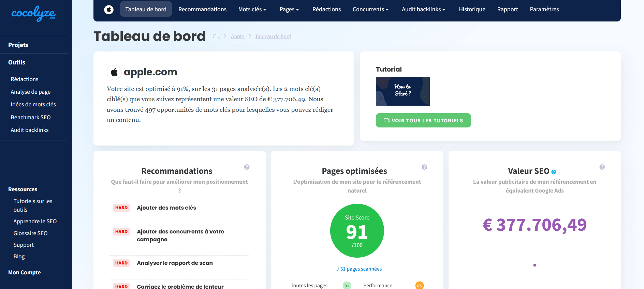
Task: Open Tutoriels sur les outils resource
Action: tap(33, 206)
